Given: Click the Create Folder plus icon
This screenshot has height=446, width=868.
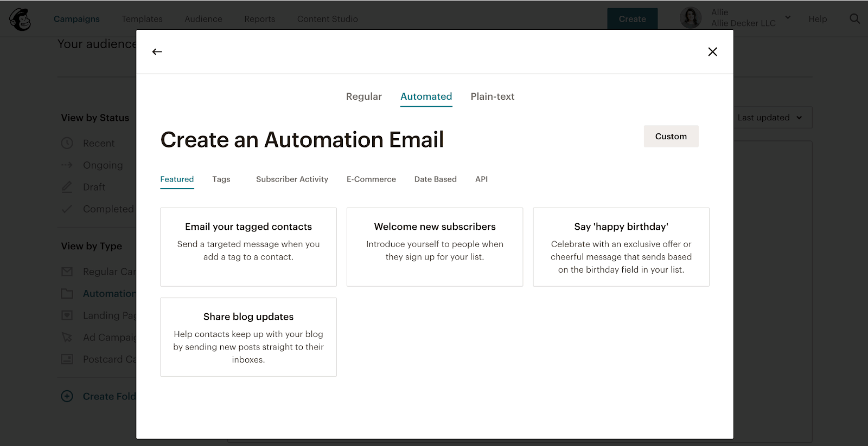Looking at the screenshot, I should pos(67,396).
